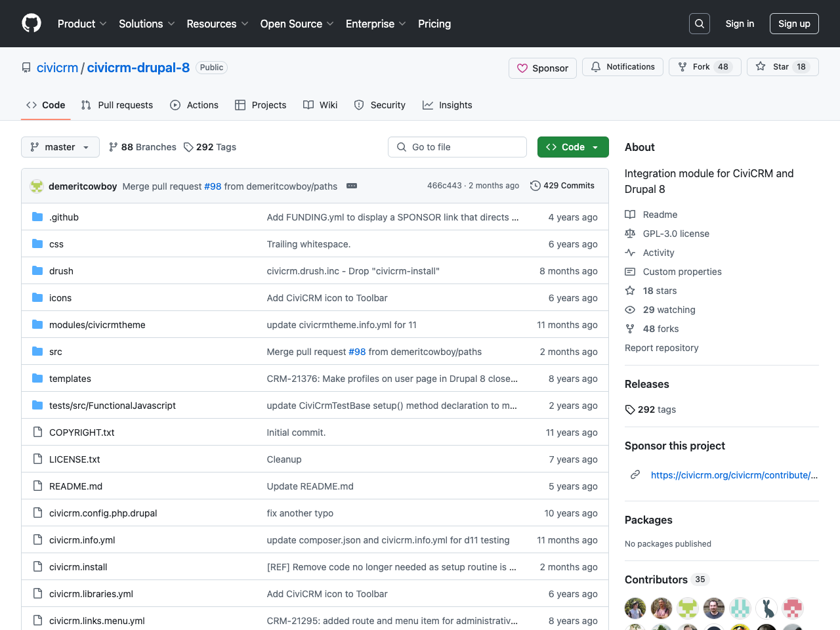Switch to the Security tab
Viewport: 840px width, 630px height.
pyautogui.click(x=380, y=105)
